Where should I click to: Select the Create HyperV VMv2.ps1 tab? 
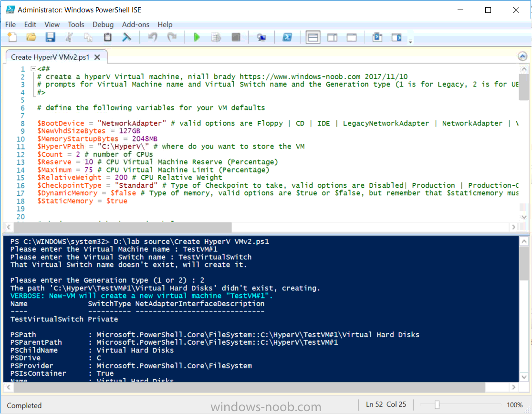tap(50, 57)
